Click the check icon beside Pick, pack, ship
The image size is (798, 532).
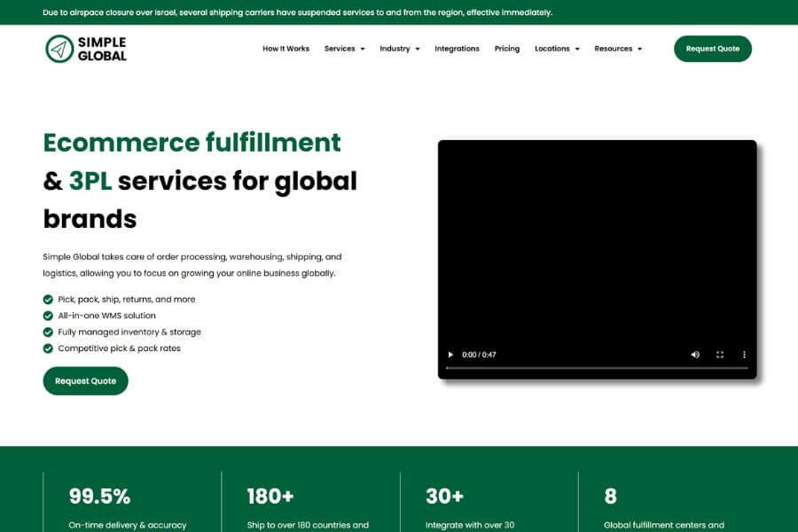[x=48, y=300]
